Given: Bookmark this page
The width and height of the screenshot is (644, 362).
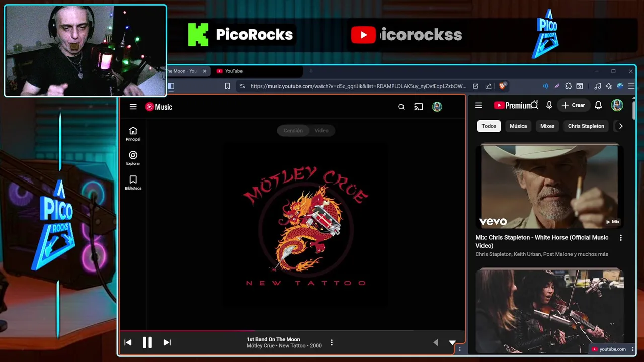Looking at the screenshot, I should pyautogui.click(x=227, y=86).
